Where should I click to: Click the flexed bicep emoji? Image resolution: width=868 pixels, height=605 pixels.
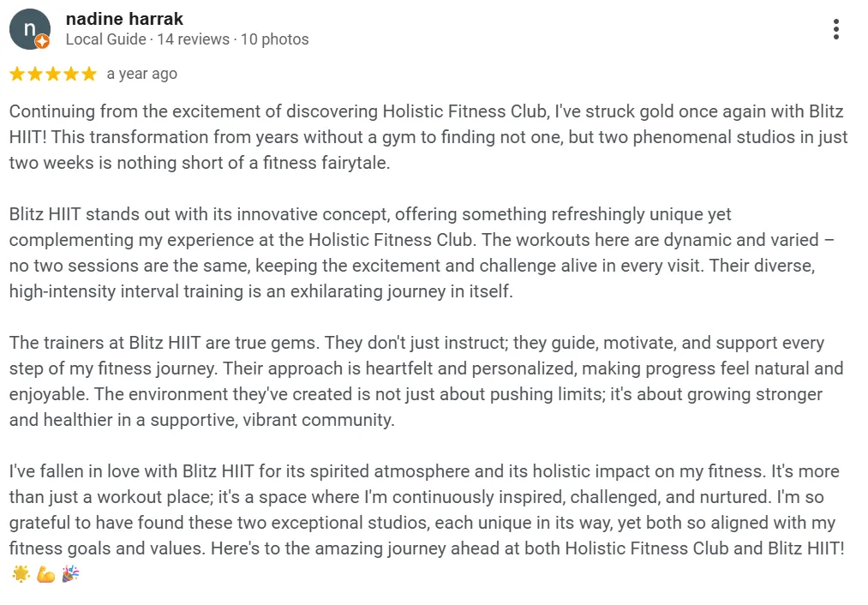point(46,574)
